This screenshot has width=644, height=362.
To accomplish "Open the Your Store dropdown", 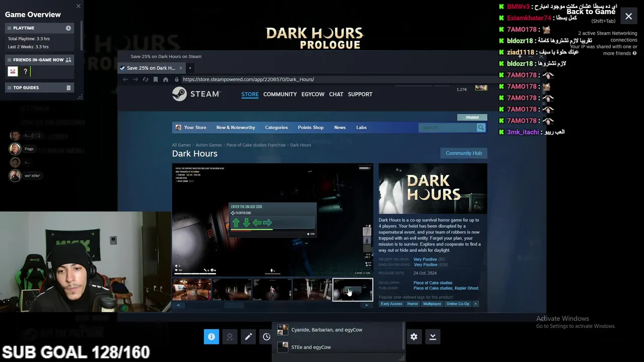I will pos(195,127).
